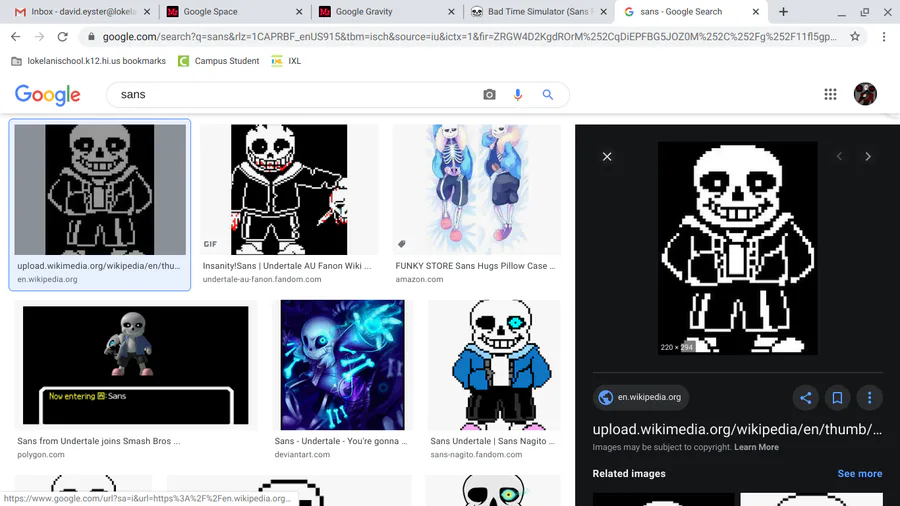900x506 pixels.
Task: Click the en.wikipedia.org source under first result
Action: pyautogui.click(x=47, y=279)
